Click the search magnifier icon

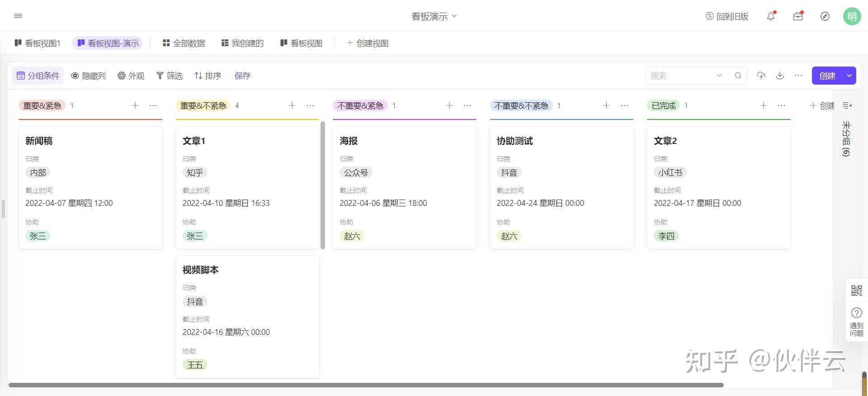tap(738, 76)
